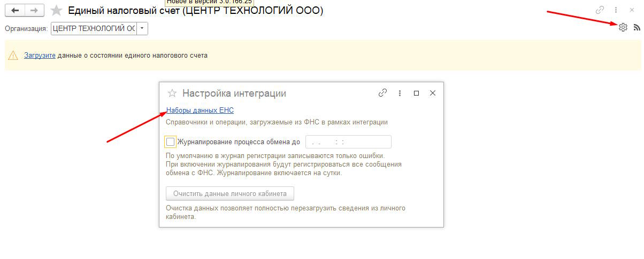Image resolution: width=644 pixels, height=259 pixels.
Task: Focus the journaling date-time input field
Action: tap(348, 142)
